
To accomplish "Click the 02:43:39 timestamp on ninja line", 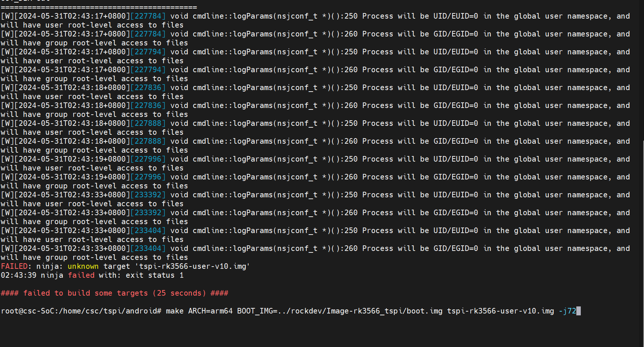I will point(19,275).
